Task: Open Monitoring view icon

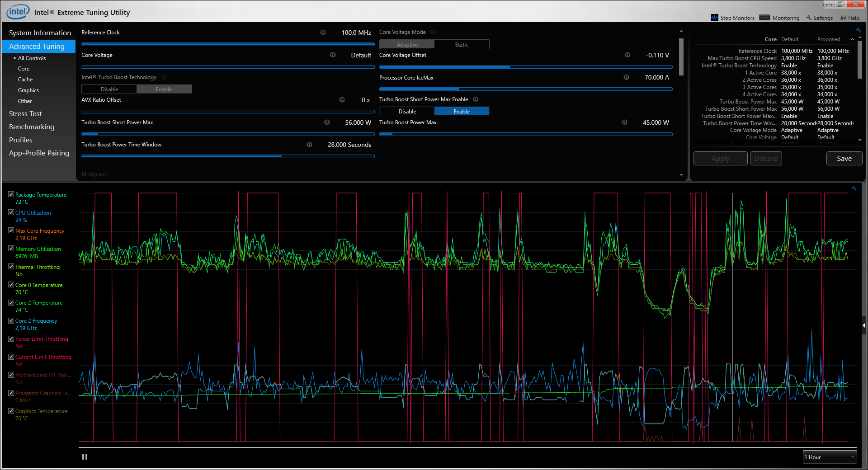Action: (x=764, y=18)
